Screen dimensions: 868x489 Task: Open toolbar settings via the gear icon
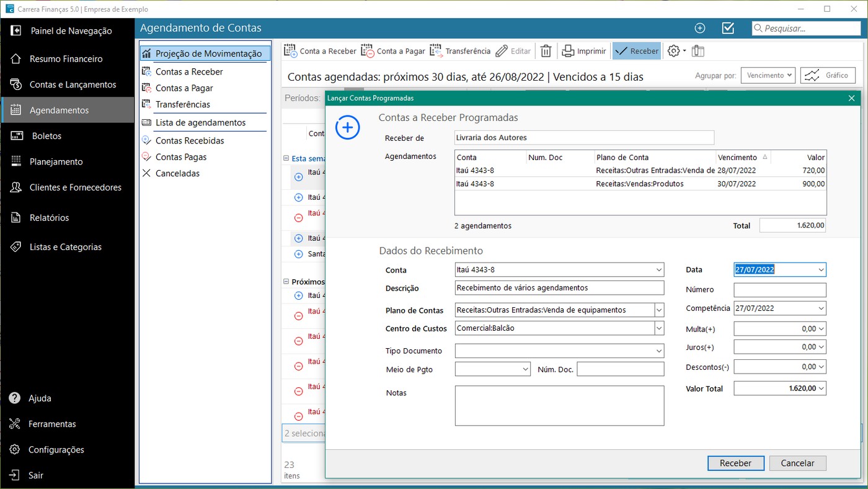(673, 50)
